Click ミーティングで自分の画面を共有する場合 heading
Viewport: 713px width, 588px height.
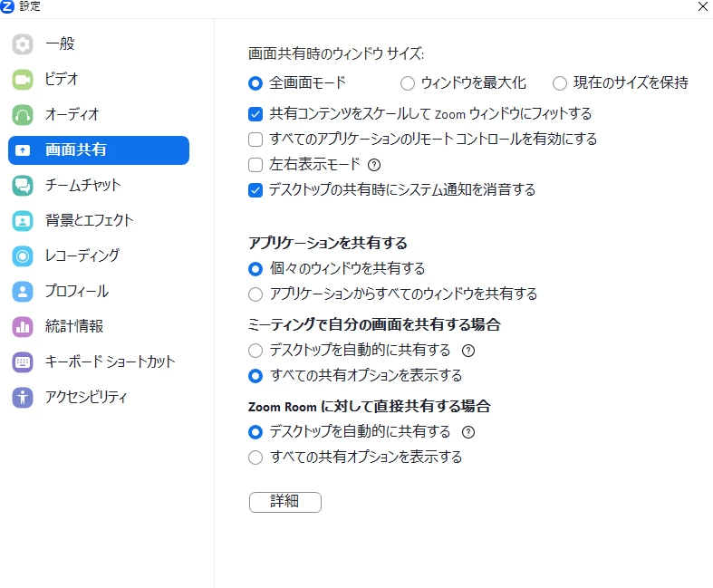click(x=374, y=324)
